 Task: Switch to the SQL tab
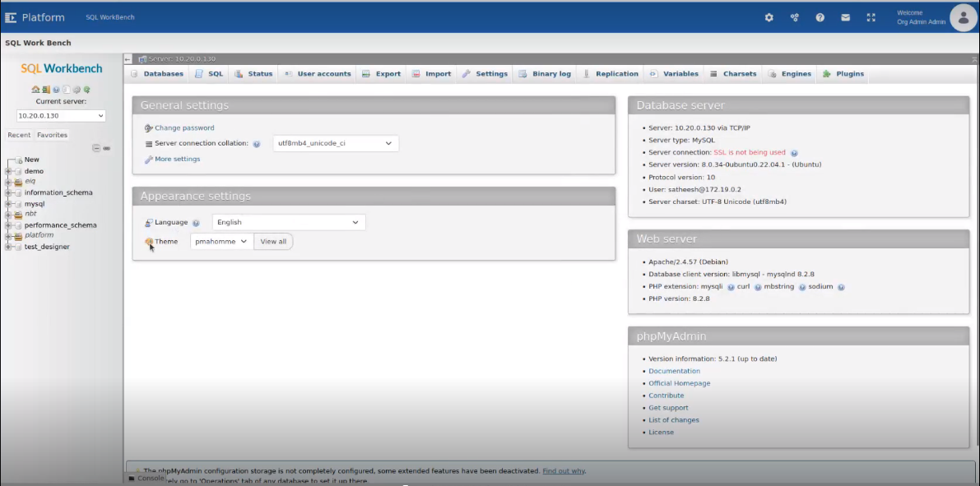click(x=209, y=74)
